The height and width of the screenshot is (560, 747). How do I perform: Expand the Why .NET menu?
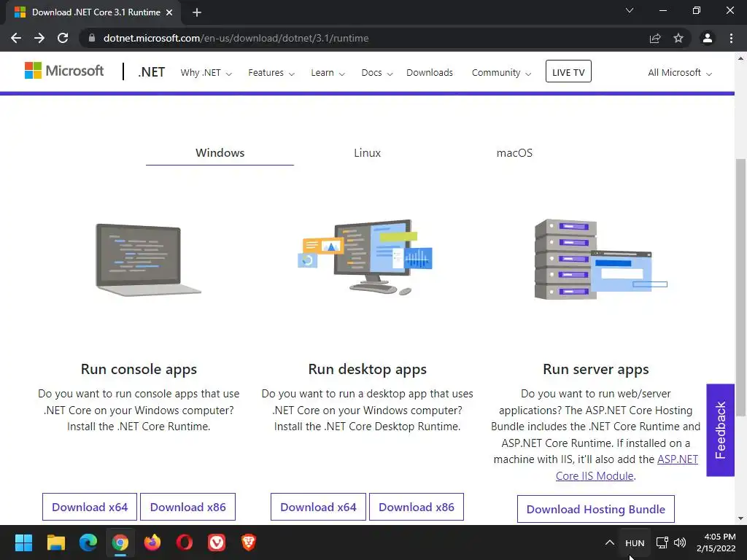(x=206, y=73)
